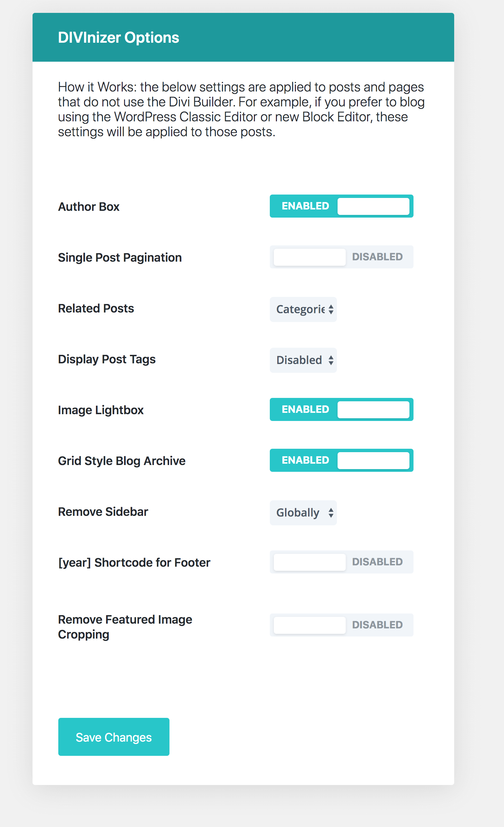Viewport: 504px width, 827px height.
Task: Open the Related Posts Categories dropdown
Action: coord(303,309)
